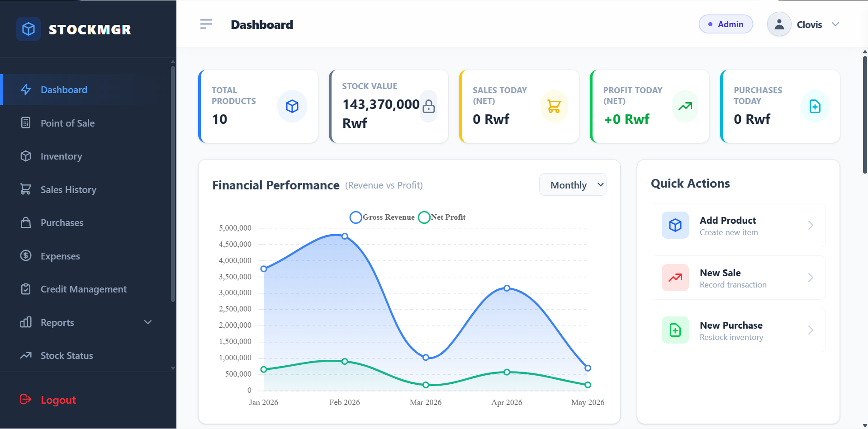
Task: Click the Purchases bag icon
Action: tap(26, 222)
